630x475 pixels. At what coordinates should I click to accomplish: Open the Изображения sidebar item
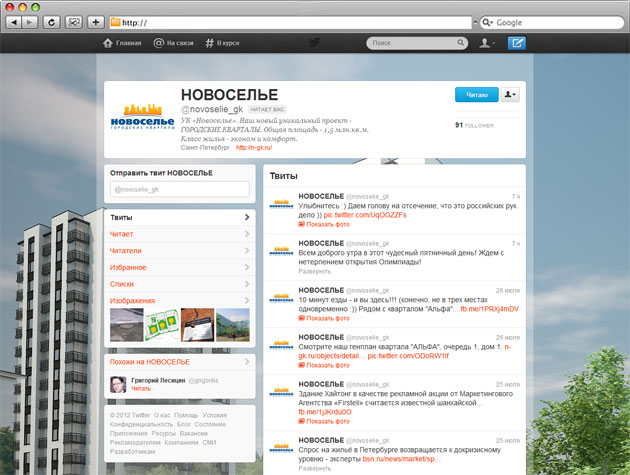coord(180,301)
